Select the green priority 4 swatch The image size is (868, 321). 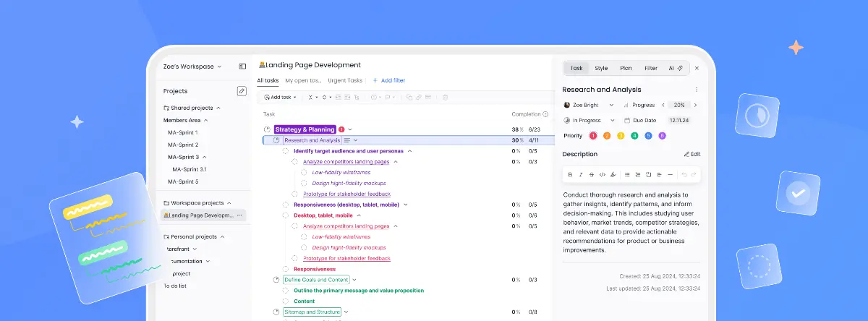click(634, 136)
